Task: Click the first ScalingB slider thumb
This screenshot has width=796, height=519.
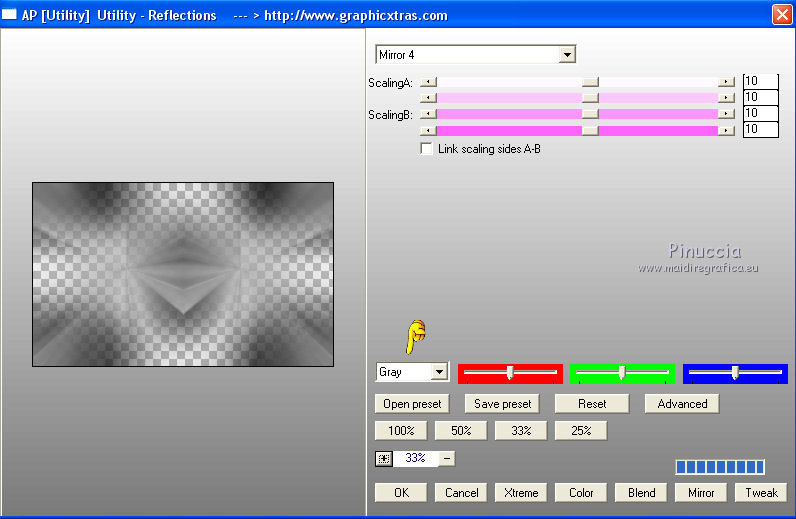Action: click(x=590, y=114)
